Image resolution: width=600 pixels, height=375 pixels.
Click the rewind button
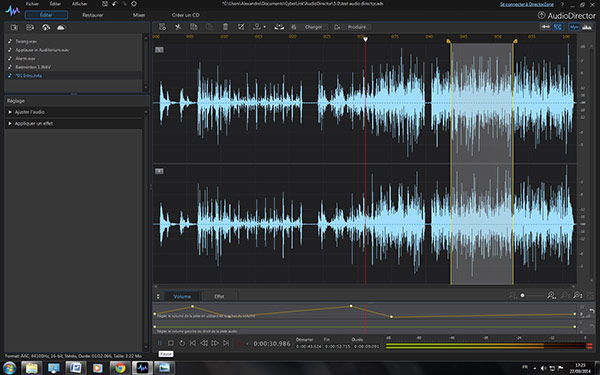tap(204, 343)
